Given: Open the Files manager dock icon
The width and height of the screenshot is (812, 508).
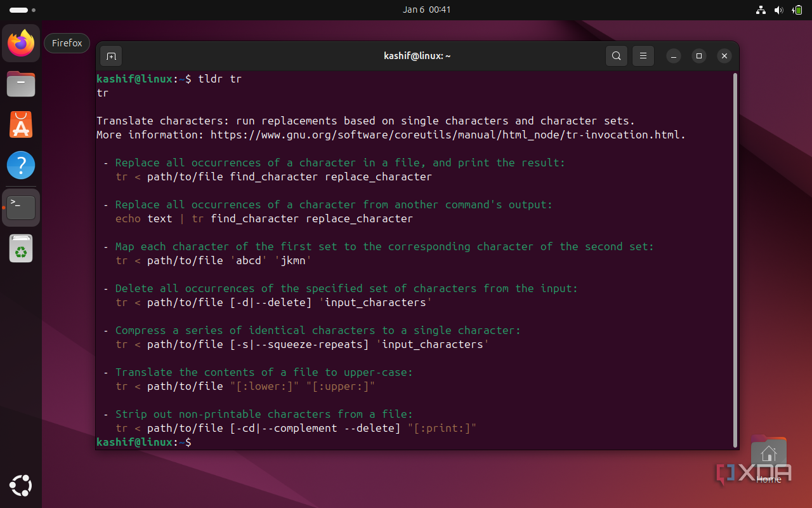Looking at the screenshot, I should (x=21, y=84).
